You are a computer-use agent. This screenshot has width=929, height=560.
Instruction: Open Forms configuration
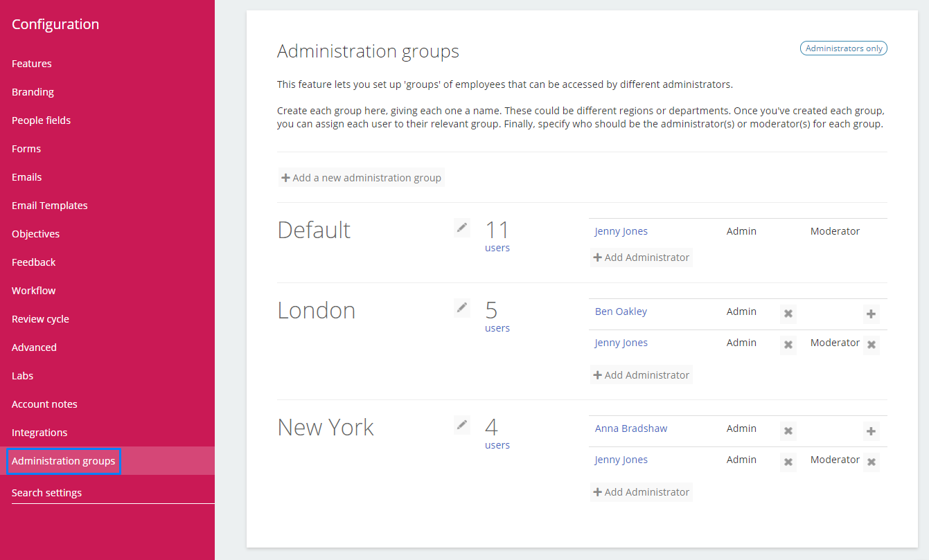[26, 149]
